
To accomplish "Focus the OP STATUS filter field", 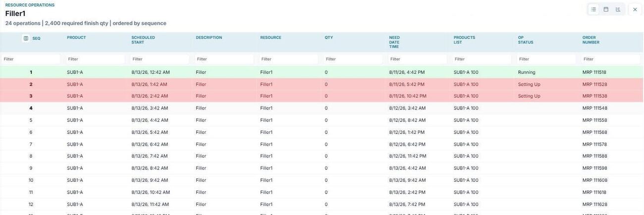I will [546, 59].
